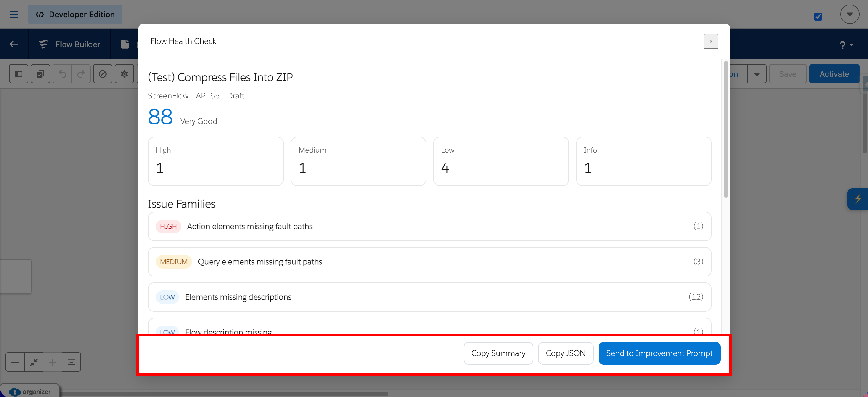Click Copy JSON in the dialog footer
868x397 pixels.
[565, 353]
